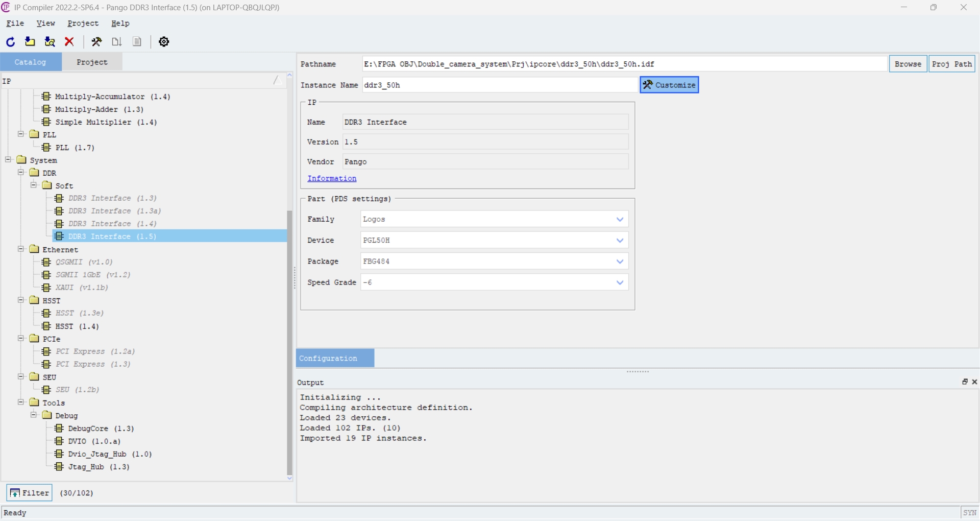Click the Browse button
980x521 pixels.
pyautogui.click(x=908, y=64)
